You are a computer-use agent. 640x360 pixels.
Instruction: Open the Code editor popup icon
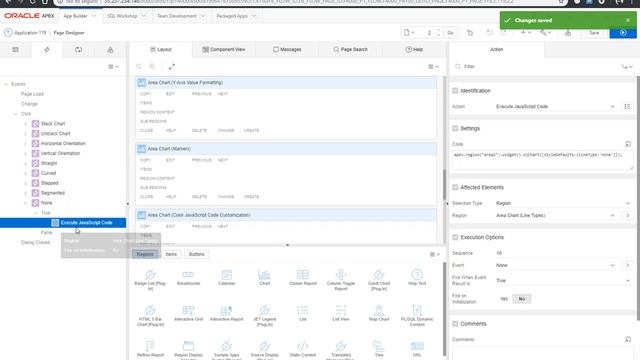click(628, 144)
